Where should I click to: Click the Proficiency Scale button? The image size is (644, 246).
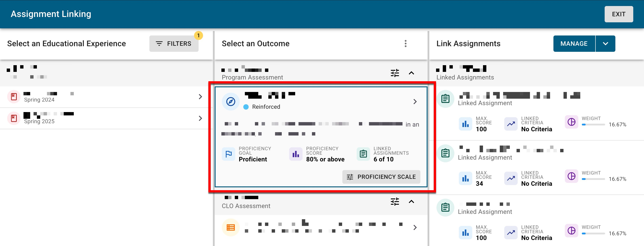coord(381,177)
